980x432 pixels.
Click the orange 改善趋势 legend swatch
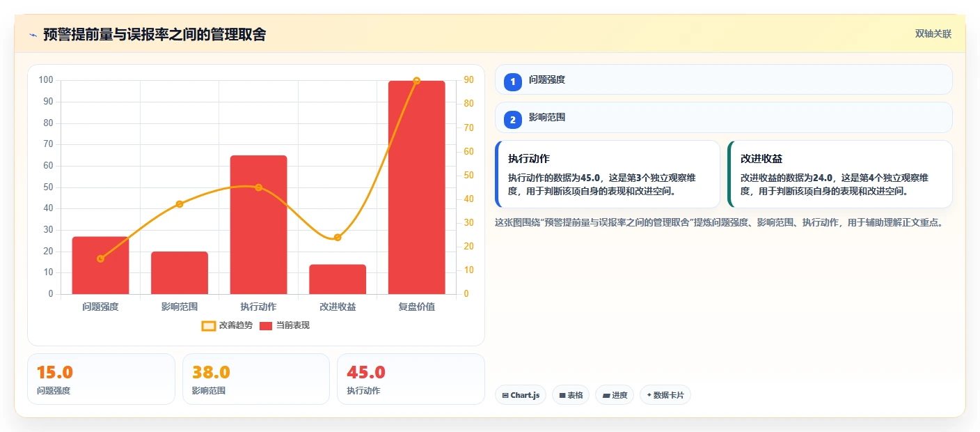[x=209, y=325]
